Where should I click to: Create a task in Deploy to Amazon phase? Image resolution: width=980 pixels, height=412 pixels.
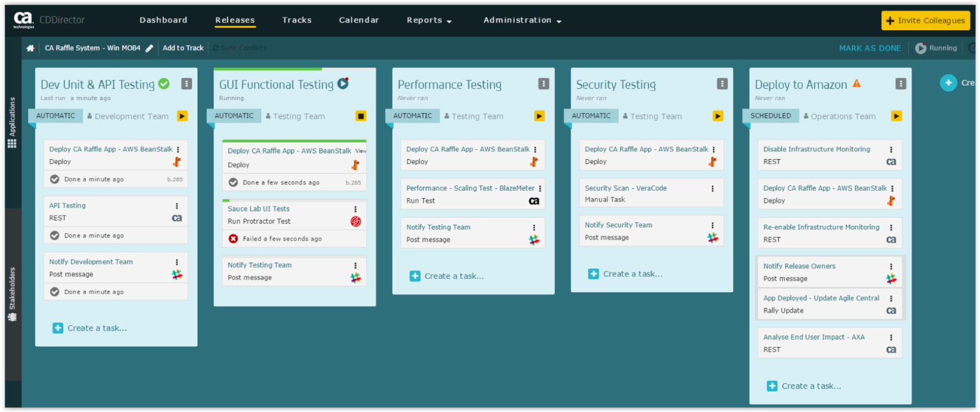coord(804,386)
